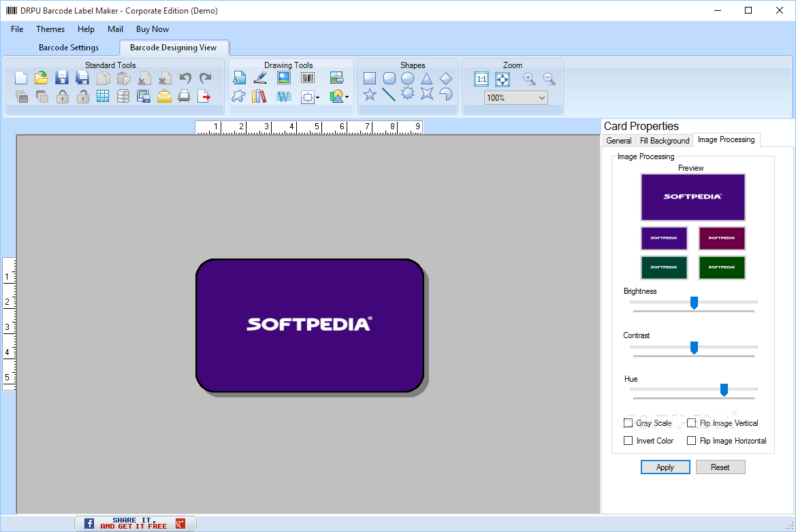Screen dimensions: 796x532
Task: Draw an ellipse shape
Action: click(x=408, y=78)
